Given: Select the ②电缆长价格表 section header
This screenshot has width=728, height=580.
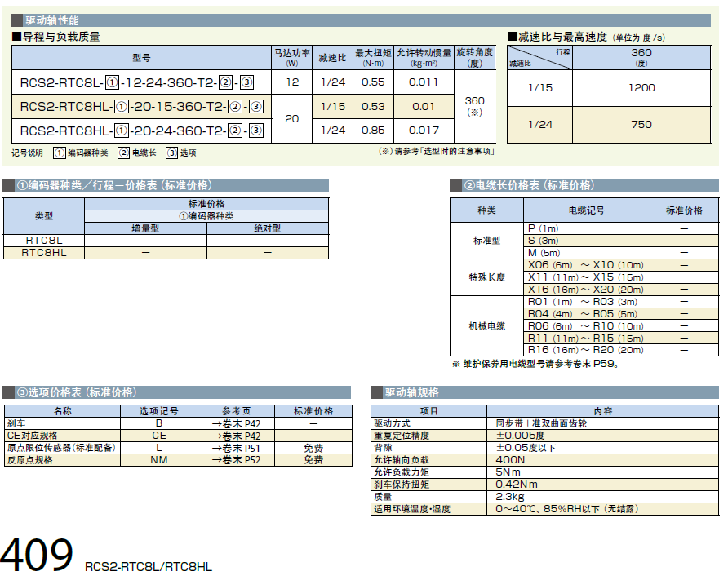Looking at the screenshot, I should pyautogui.click(x=529, y=185).
